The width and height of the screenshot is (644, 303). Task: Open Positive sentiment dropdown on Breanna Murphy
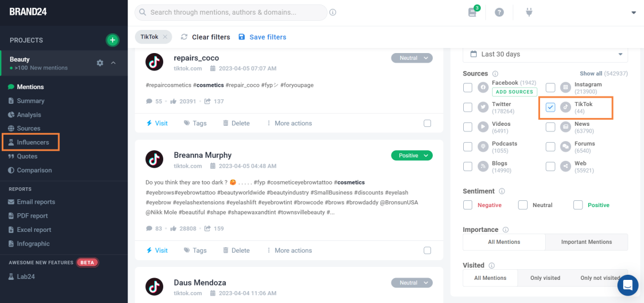(x=412, y=155)
